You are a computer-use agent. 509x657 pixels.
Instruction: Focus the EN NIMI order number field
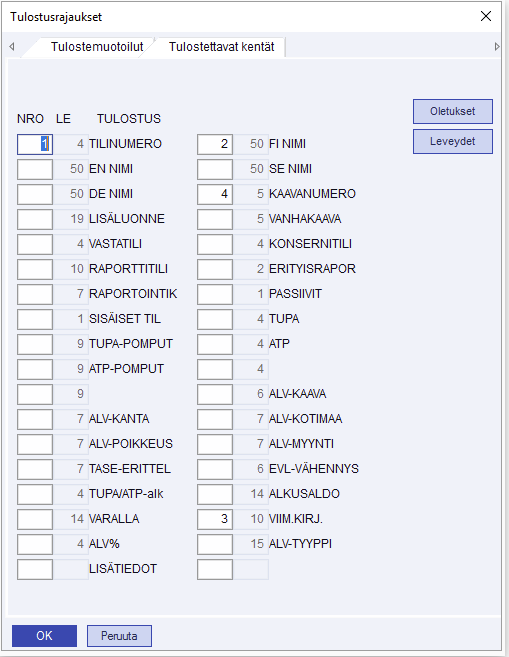pos(35,169)
